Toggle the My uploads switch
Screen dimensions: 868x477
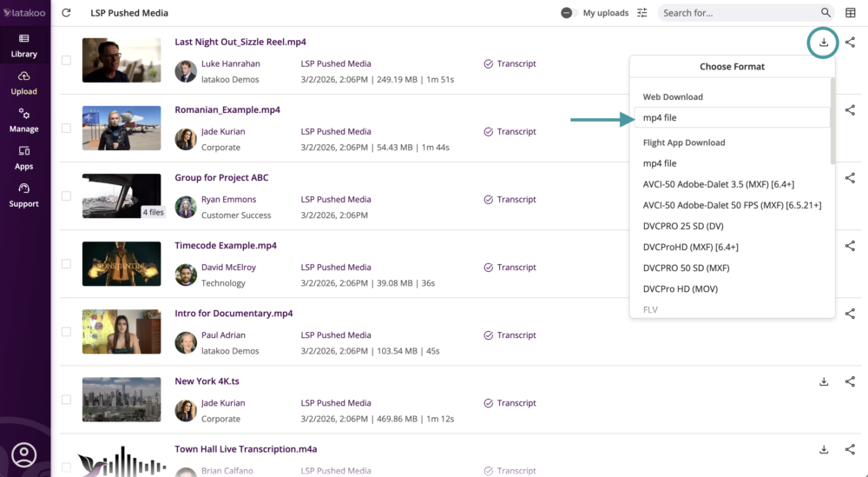tap(569, 13)
